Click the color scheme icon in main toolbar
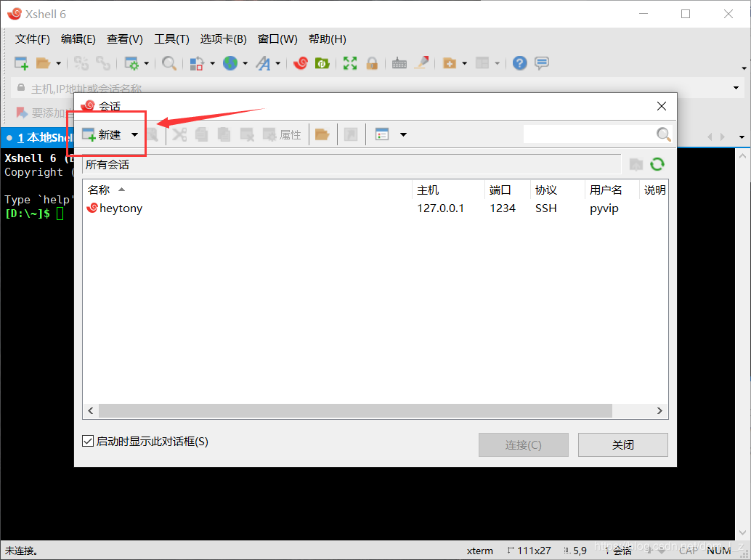The width and height of the screenshot is (751, 560). 197,63
